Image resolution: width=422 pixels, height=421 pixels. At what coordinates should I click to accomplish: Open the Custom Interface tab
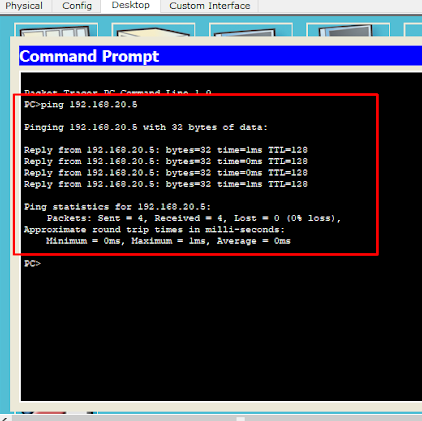point(210,6)
